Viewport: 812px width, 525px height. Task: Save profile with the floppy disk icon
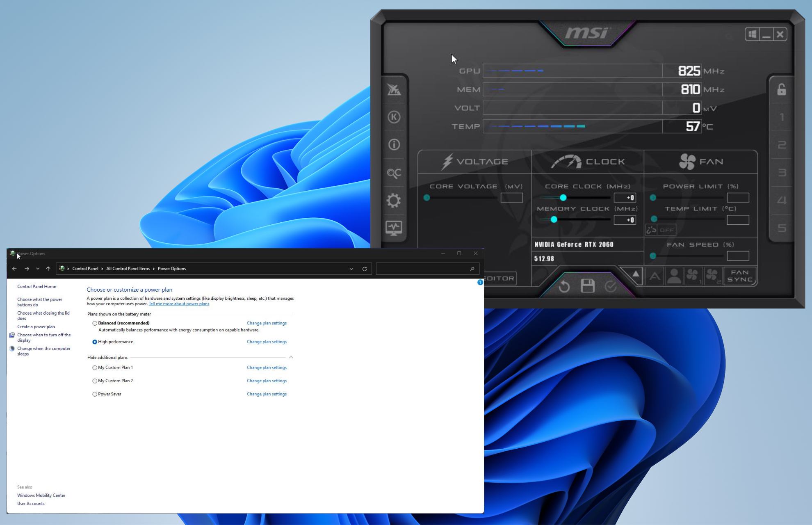(x=588, y=285)
